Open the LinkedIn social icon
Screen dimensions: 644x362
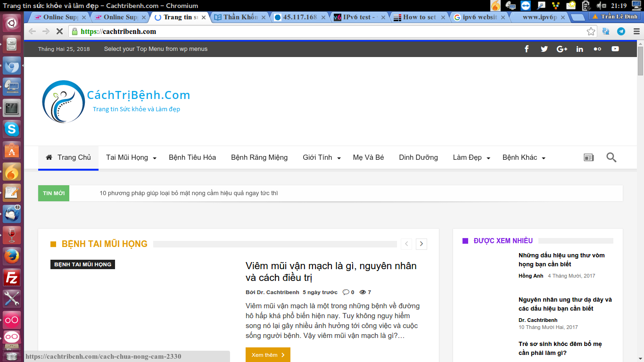(x=580, y=49)
